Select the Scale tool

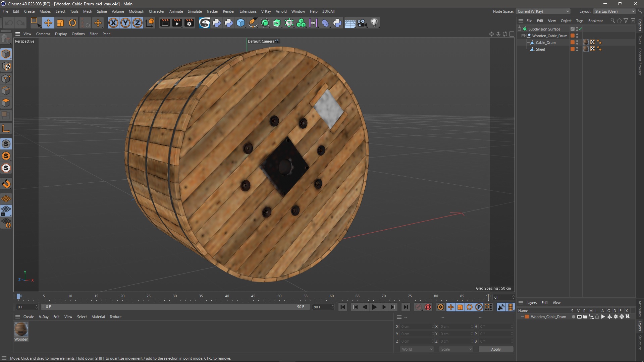point(60,23)
